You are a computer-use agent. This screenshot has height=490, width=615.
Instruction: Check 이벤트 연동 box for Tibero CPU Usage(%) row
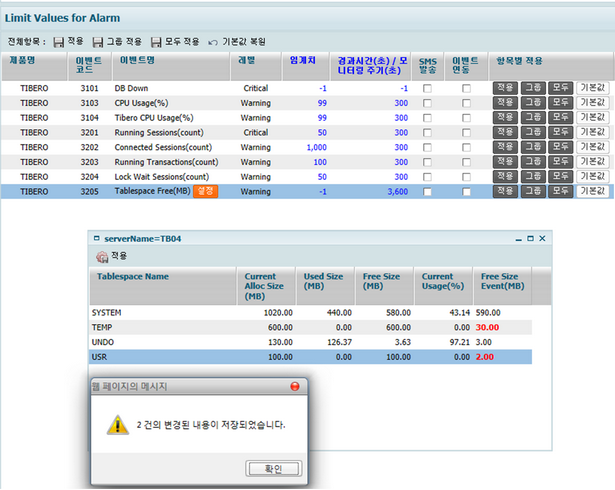tap(466, 118)
